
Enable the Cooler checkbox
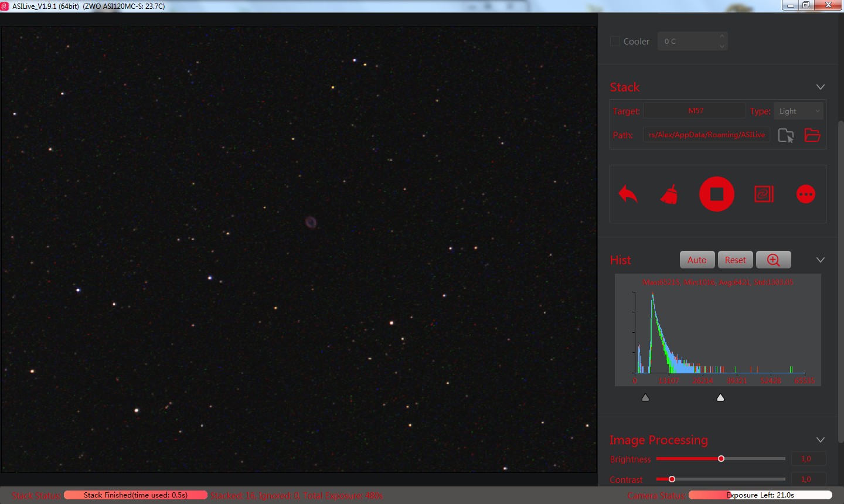click(x=615, y=41)
